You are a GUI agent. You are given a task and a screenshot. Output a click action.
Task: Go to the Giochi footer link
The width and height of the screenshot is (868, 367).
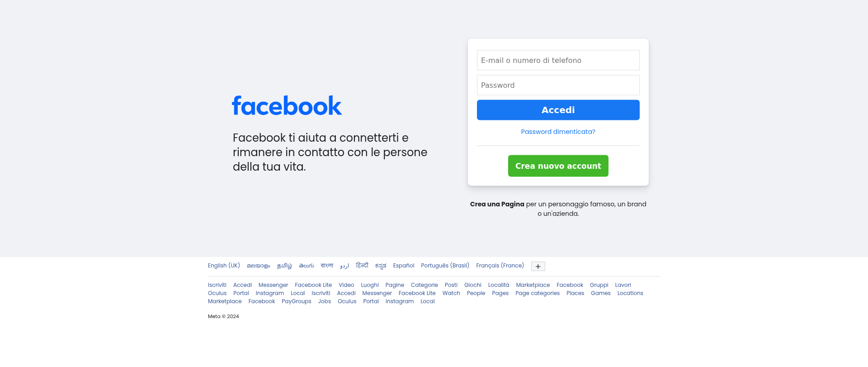click(x=472, y=285)
